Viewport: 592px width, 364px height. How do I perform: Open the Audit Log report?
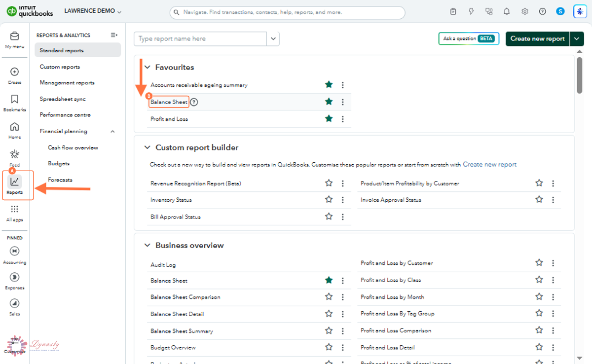(x=163, y=265)
